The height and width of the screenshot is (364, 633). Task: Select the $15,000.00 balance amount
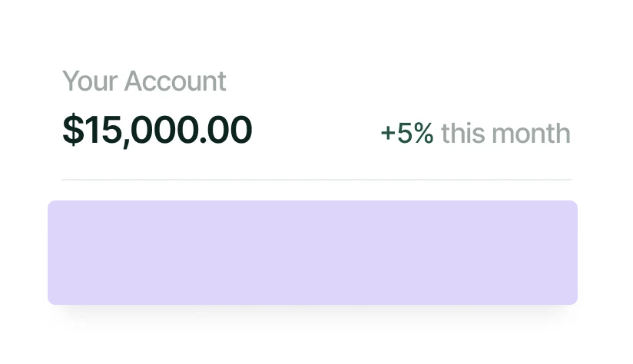click(157, 131)
